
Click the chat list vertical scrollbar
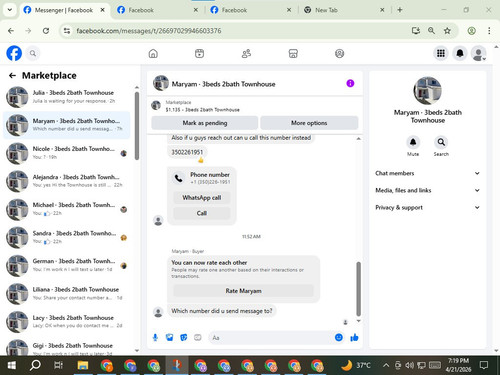tap(137, 126)
